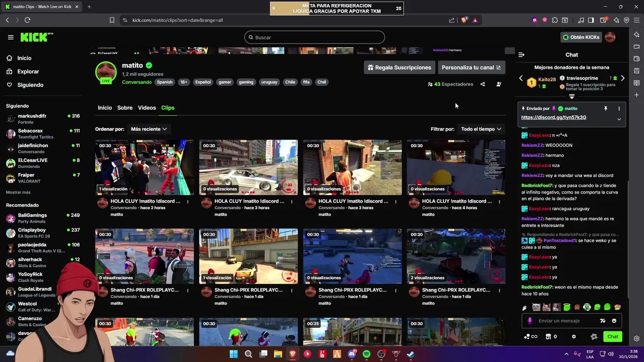Open Brave extensions puzzle icon

(554, 20)
